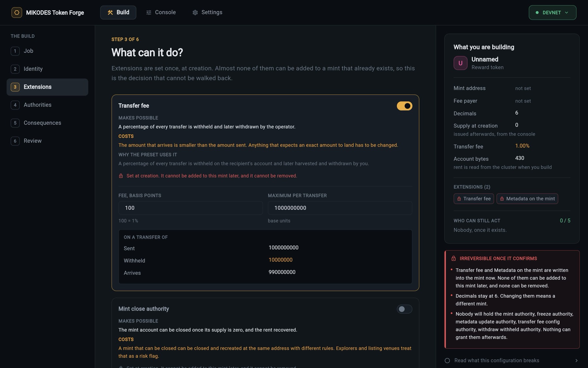This screenshot has height=368, width=588.
Task: Expand Read what this configuration breaks chevron
Action: [x=576, y=360]
